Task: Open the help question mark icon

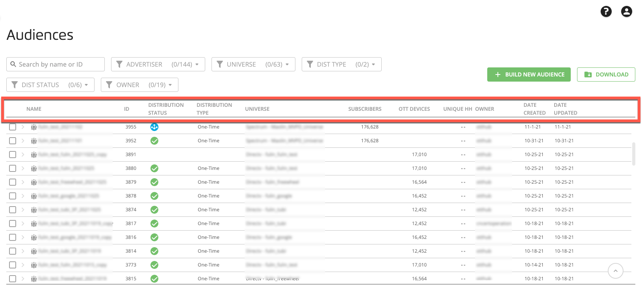Action: coord(606,12)
